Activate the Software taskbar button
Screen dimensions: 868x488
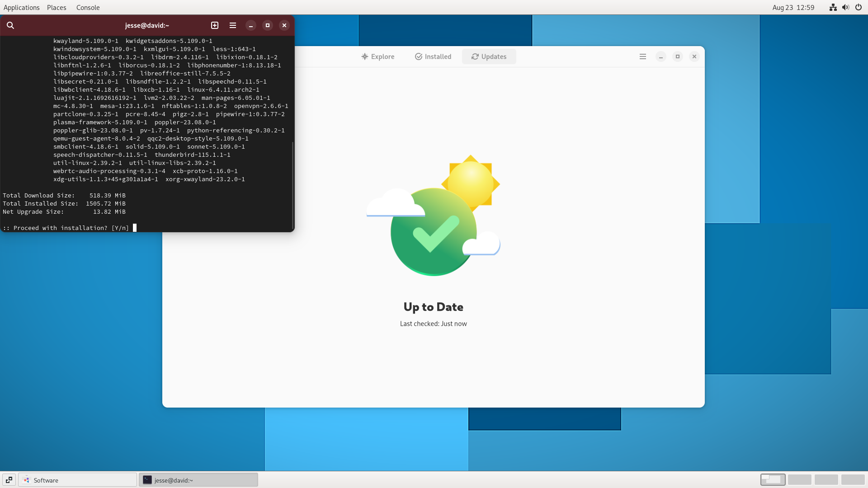pos(77,480)
